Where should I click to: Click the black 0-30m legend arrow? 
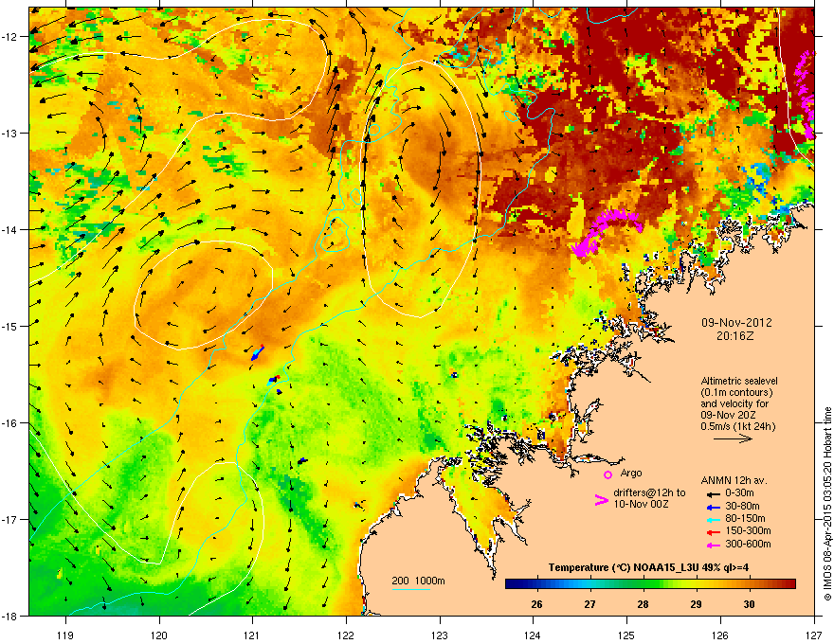pyautogui.click(x=714, y=493)
